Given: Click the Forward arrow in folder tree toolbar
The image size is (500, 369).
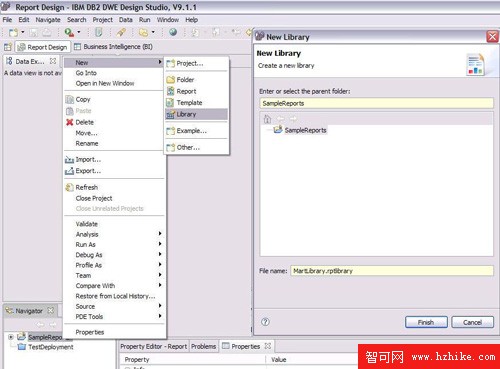Looking at the screenshot, I should click(293, 119).
